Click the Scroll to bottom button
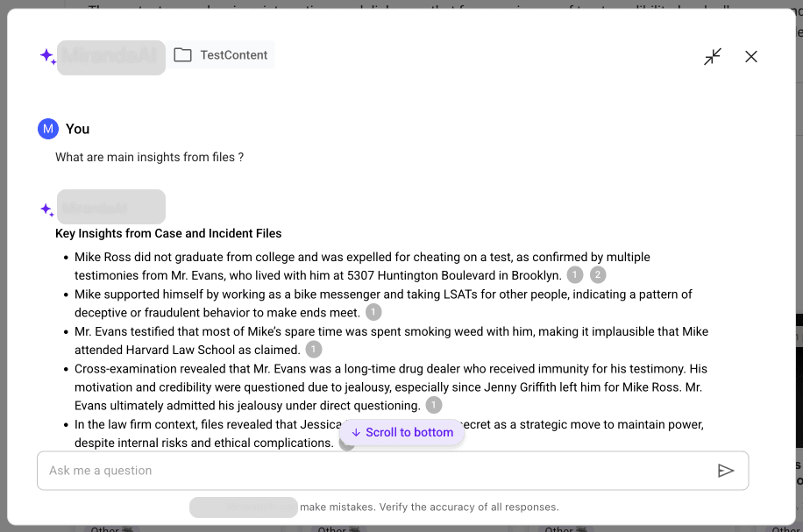Image resolution: width=803 pixels, height=532 pixels. 402,432
